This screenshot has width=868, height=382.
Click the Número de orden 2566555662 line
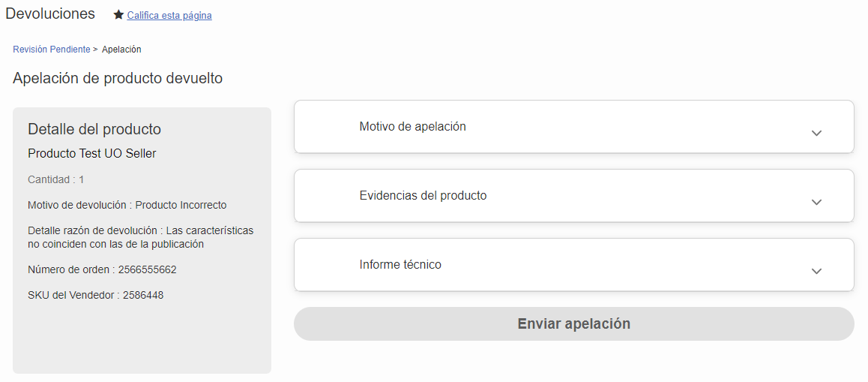pyautogui.click(x=102, y=270)
